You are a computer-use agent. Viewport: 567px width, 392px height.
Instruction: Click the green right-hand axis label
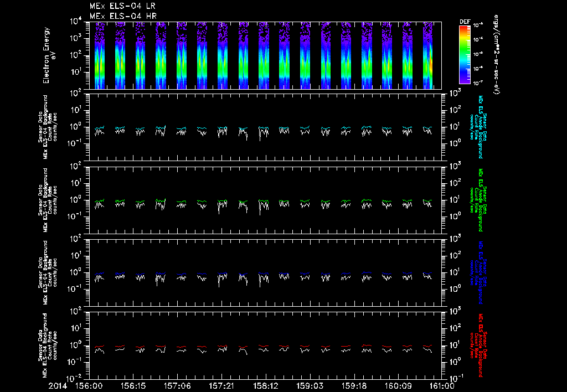point(478,200)
